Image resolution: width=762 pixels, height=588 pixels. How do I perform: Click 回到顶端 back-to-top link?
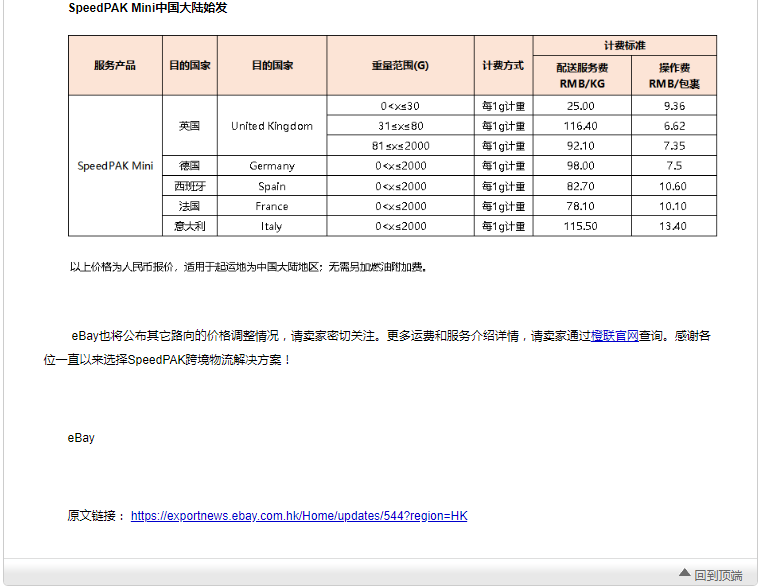coord(718,575)
